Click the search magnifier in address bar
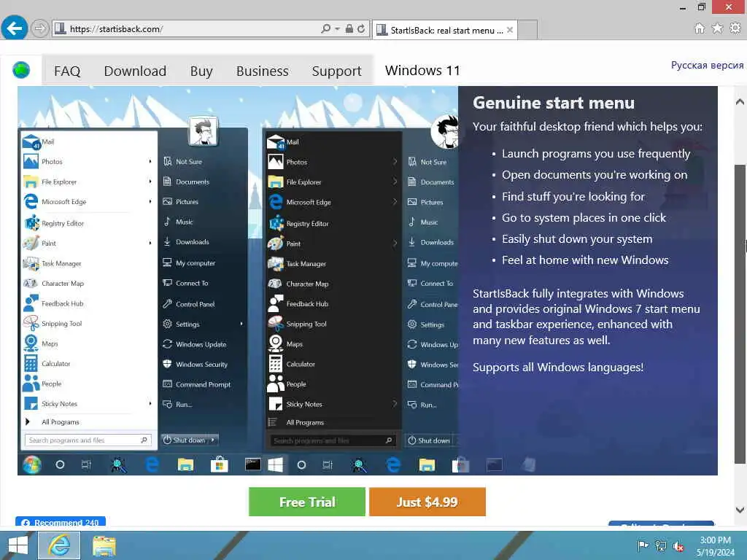 326,28
